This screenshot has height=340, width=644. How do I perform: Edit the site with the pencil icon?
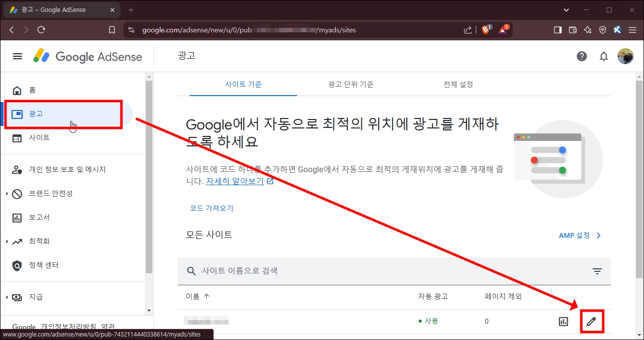[x=592, y=321]
